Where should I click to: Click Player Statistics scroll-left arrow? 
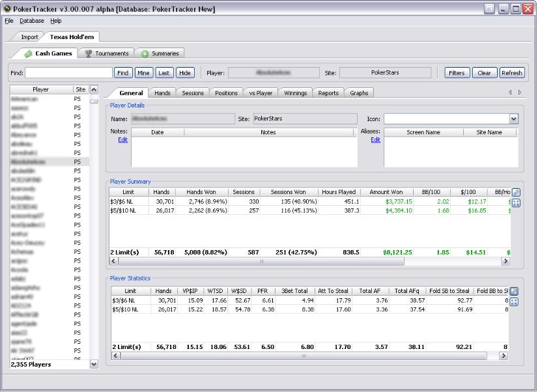coord(116,356)
